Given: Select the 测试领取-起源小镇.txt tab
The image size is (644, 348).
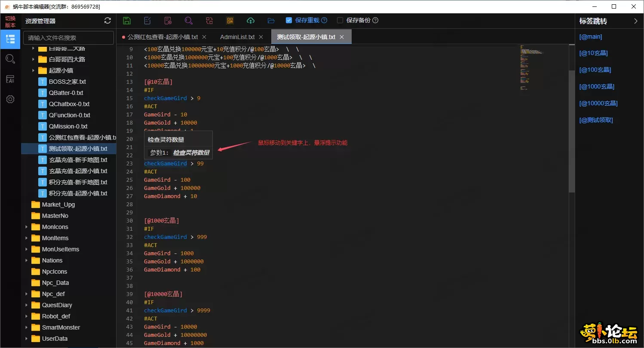Looking at the screenshot, I should pyautogui.click(x=306, y=37).
